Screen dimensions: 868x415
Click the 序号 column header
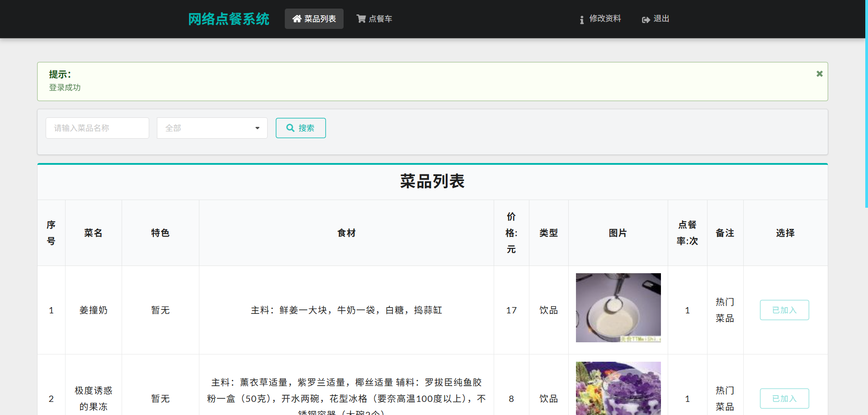click(x=51, y=233)
